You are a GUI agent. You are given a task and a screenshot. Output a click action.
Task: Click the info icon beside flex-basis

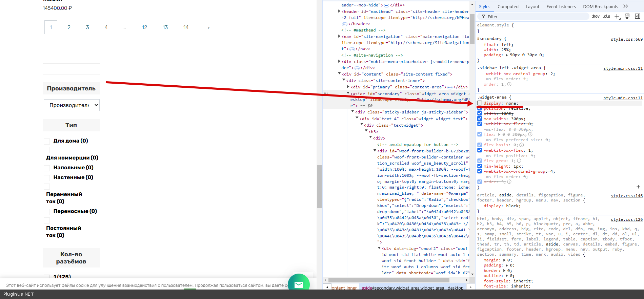tap(522, 145)
